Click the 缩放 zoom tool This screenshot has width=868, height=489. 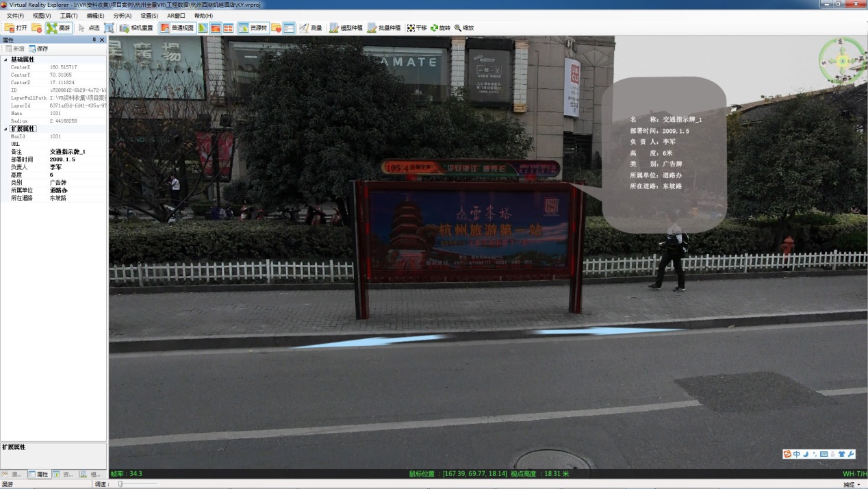tap(463, 28)
